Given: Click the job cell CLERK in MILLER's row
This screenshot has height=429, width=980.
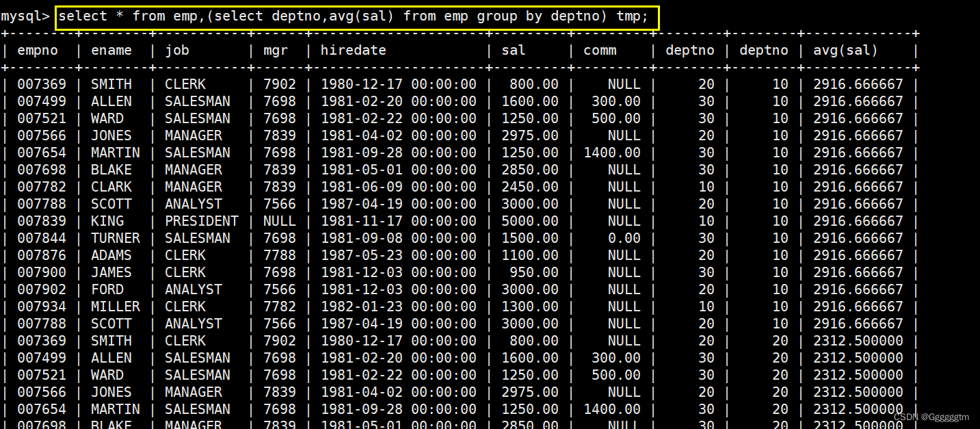Looking at the screenshot, I should pyautogui.click(x=185, y=307).
